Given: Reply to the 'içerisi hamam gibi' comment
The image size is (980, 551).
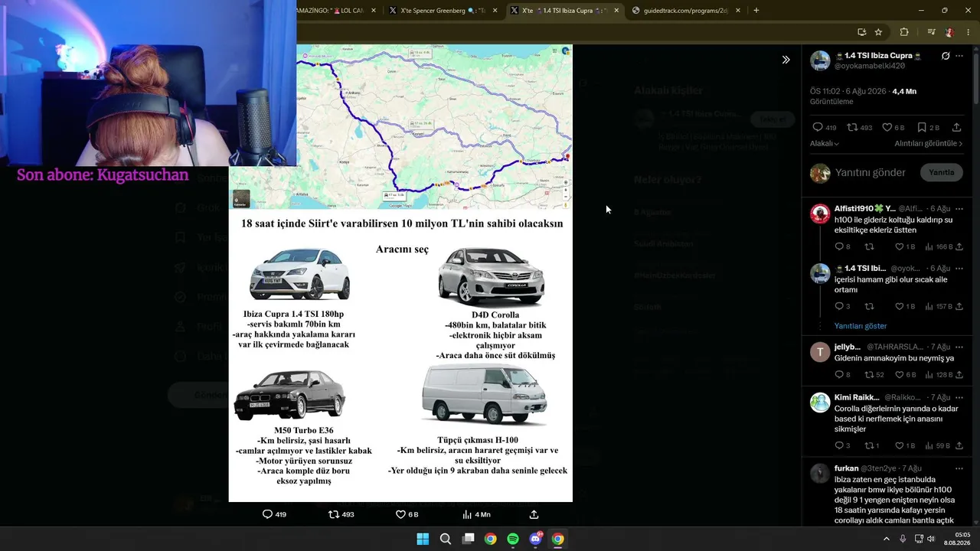Looking at the screenshot, I should (842, 306).
